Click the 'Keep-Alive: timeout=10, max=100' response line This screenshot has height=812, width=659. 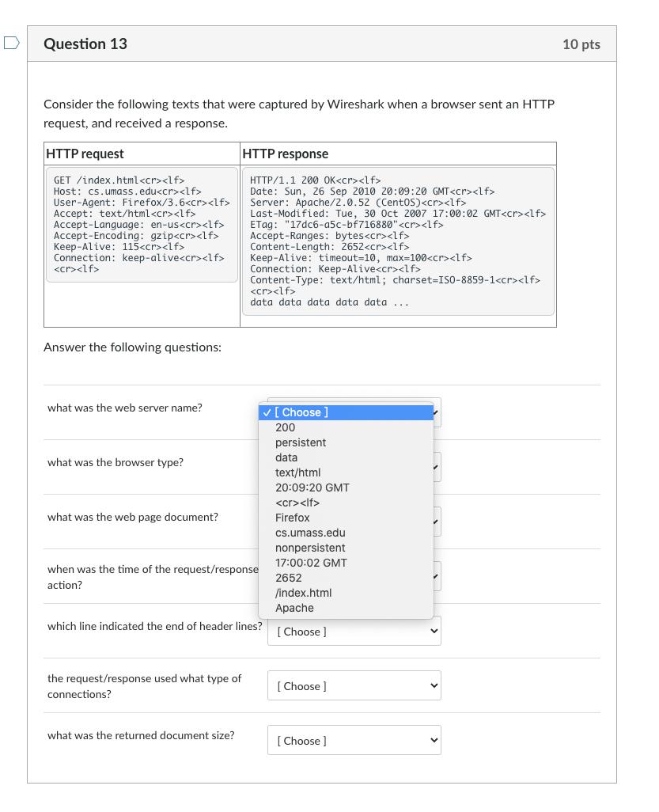click(x=361, y=258)
